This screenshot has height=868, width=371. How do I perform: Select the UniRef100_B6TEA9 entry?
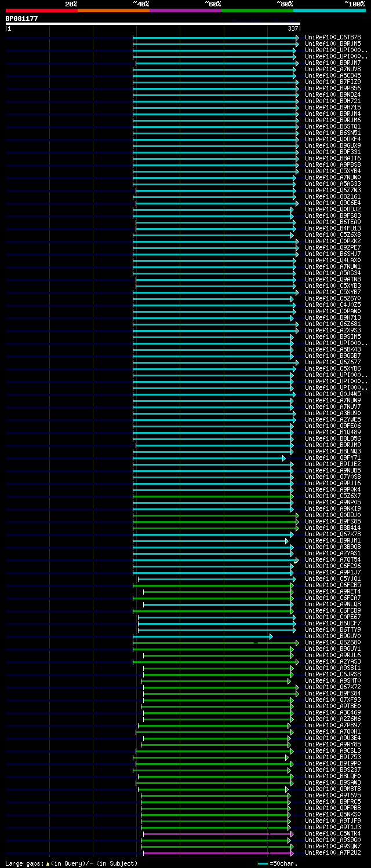pos(333,222)
